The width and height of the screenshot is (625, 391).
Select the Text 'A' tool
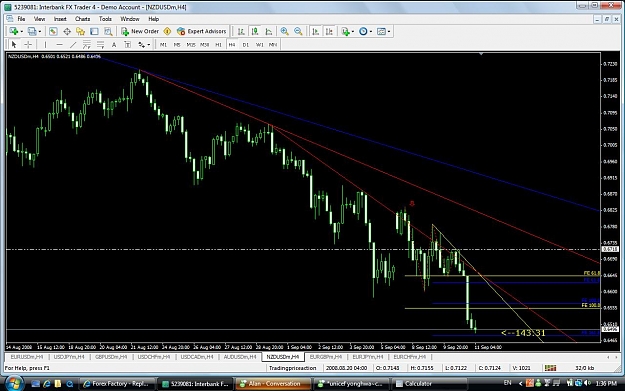[x=114, y=45]
